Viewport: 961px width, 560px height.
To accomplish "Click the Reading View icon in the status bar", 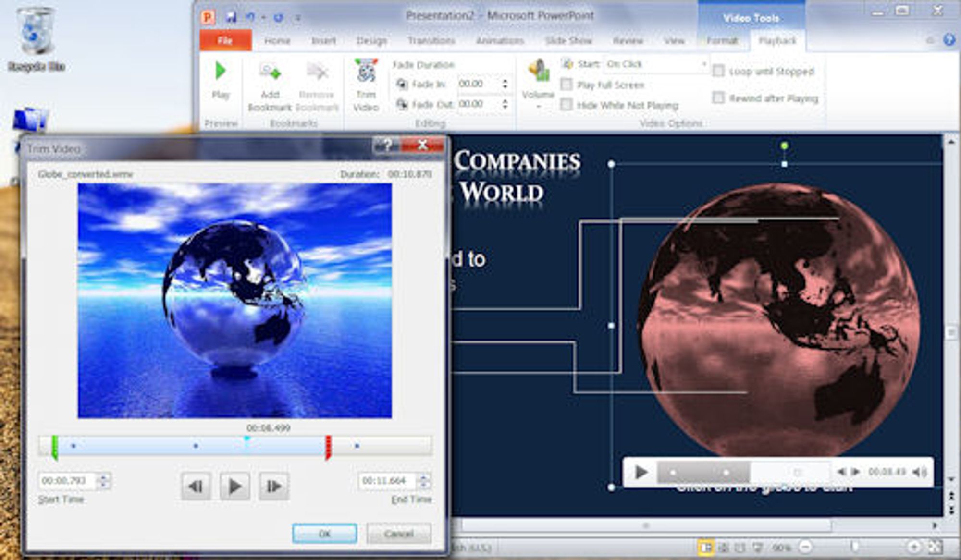I will point(740,547).
